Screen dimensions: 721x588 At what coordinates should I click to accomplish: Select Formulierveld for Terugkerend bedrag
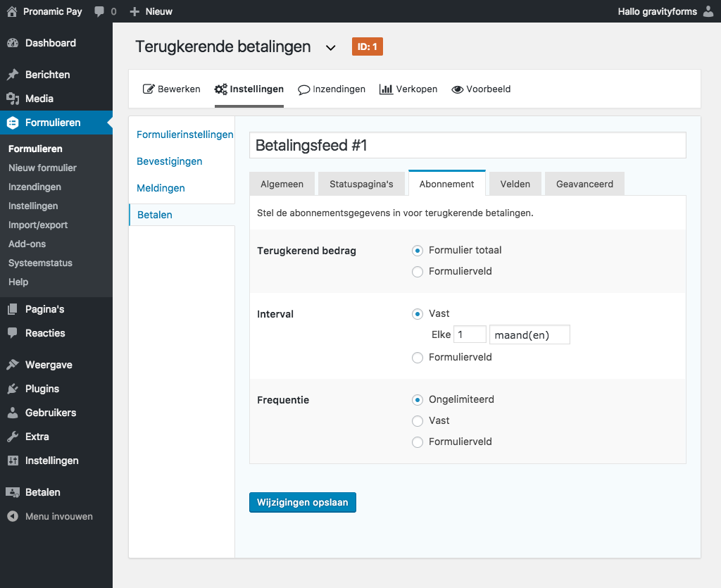(418, 272)
